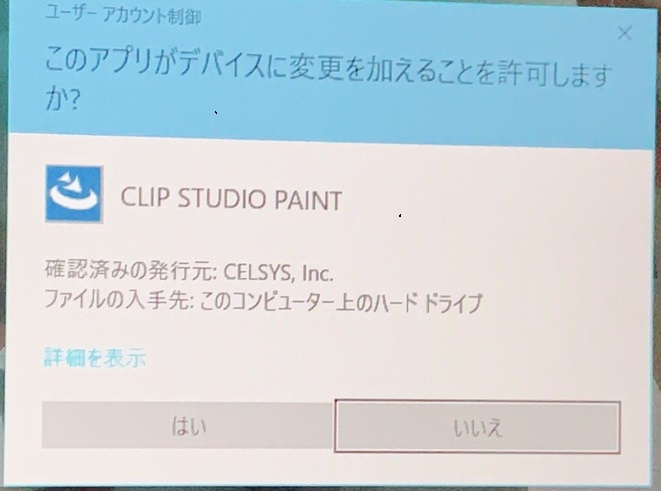This screenshot has height=491, width=661.
Task: Open the 詳細を表示 details link
Action: click(95, 358)
